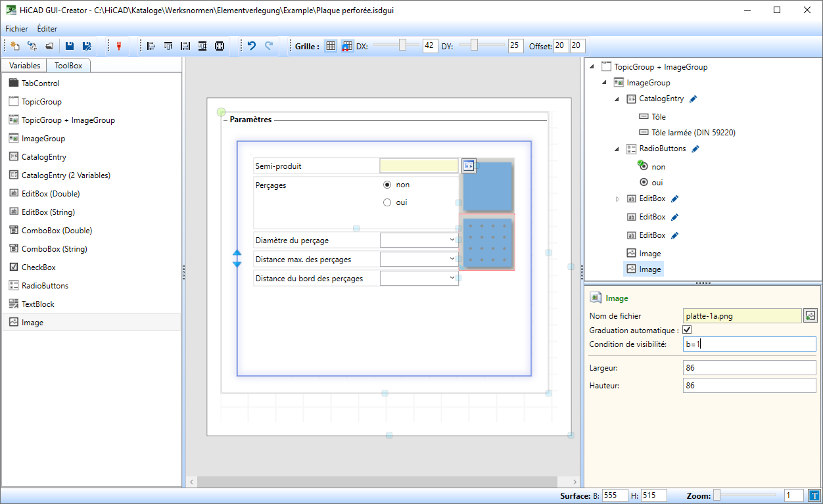Click the catalog selection icon beside Semi-produit
Viewport: 823px width, 504px height.
point(468,166)
